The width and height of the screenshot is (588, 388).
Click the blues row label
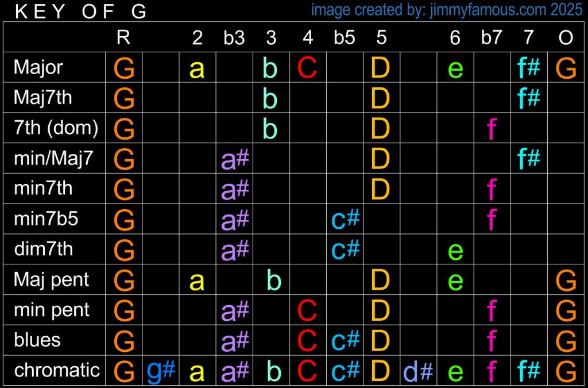[x=37, y=340]
